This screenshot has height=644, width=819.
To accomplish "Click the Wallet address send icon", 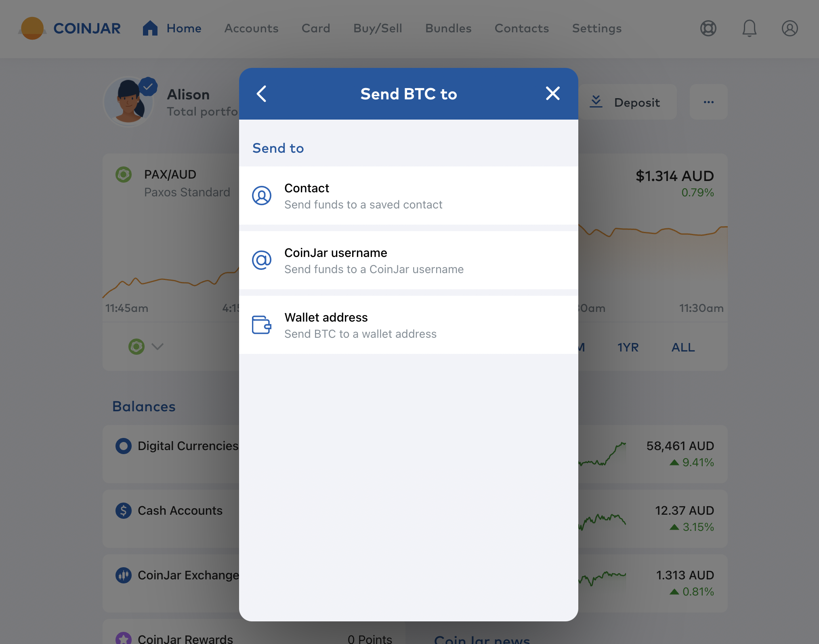I will 261,324.
